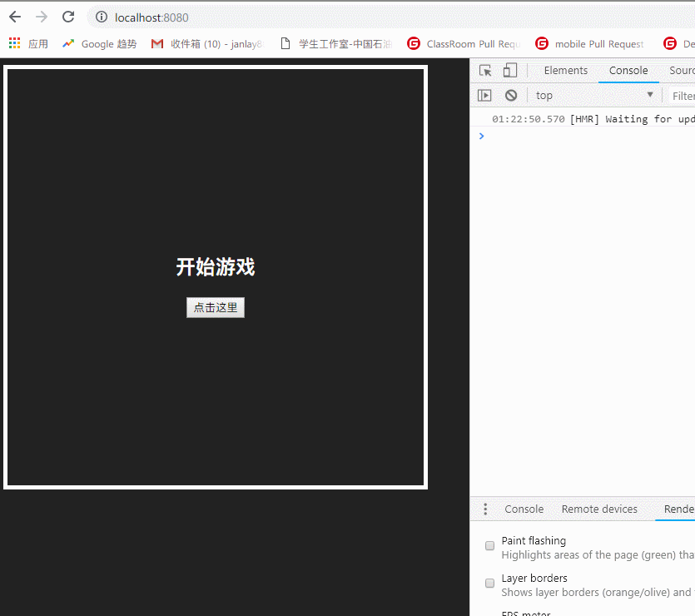Viewport: 695px width, 616px height.
Task: Open ClassRoom Pull Request bookmark
Action: [x=464, y=43]
